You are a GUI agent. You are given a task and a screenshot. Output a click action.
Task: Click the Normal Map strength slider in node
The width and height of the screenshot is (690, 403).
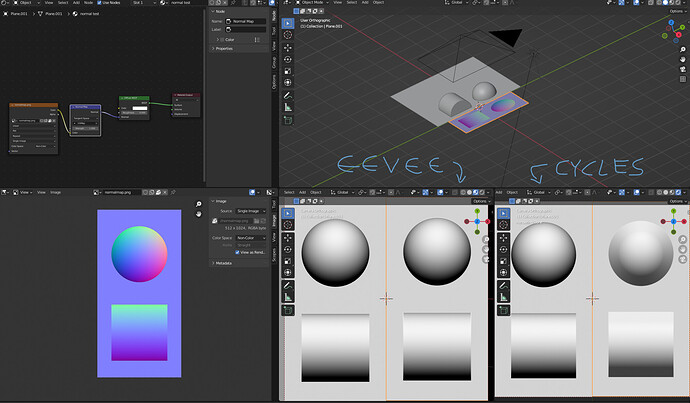click(x=85, y=128)
